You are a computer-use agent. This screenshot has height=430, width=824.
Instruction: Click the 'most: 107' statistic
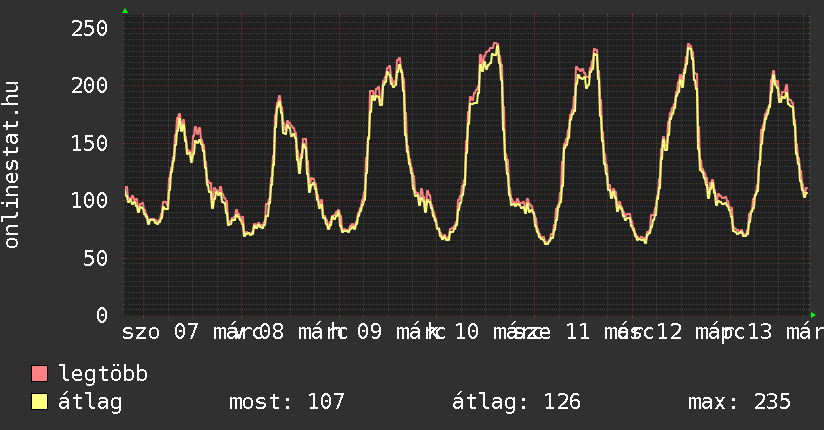pos(287,402)
